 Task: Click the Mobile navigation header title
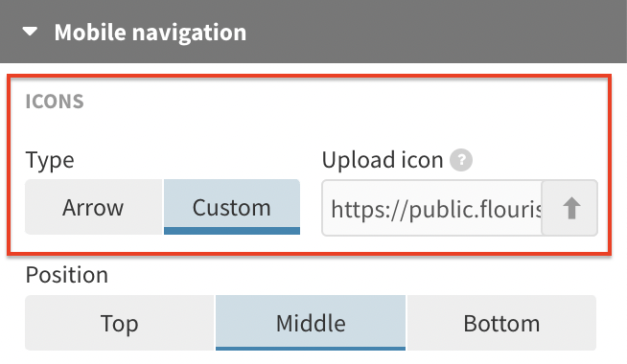pyautogui.click(x=151, y=33)
